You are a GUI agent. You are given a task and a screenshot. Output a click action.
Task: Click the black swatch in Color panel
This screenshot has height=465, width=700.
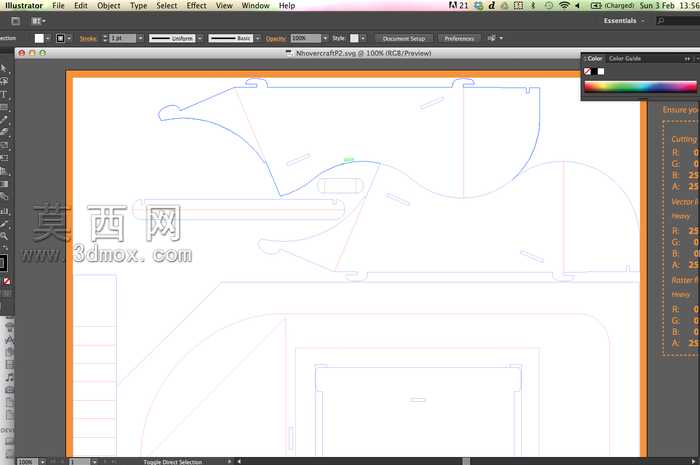pos(594,71)
